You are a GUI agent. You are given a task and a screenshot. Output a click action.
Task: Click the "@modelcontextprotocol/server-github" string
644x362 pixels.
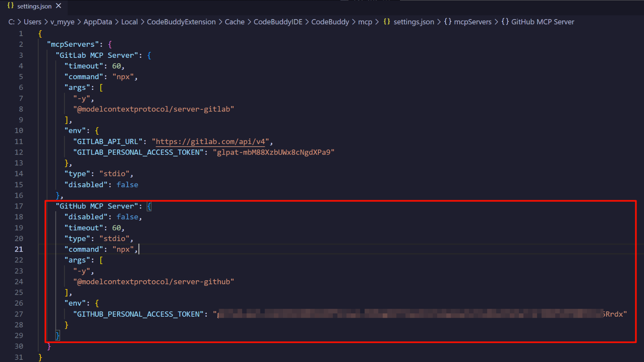click(153, 282)
